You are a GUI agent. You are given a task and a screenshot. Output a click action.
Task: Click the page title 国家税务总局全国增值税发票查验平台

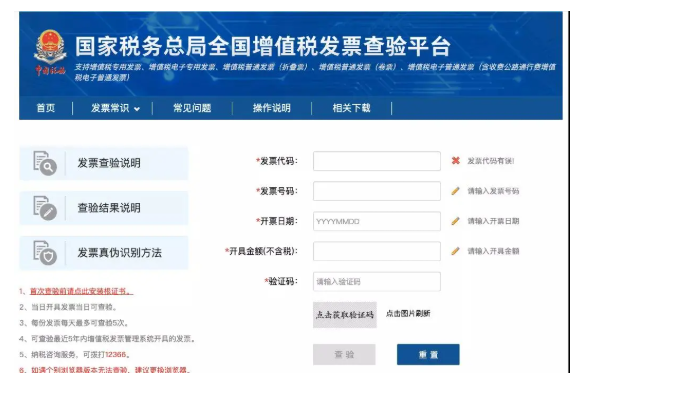(x=263, y=46)
